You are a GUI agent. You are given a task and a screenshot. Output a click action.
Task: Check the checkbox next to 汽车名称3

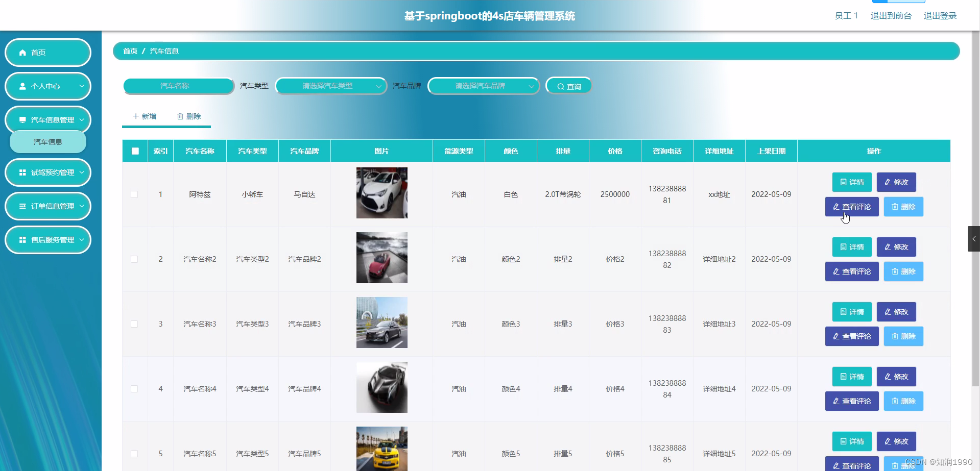coord(135,324)
